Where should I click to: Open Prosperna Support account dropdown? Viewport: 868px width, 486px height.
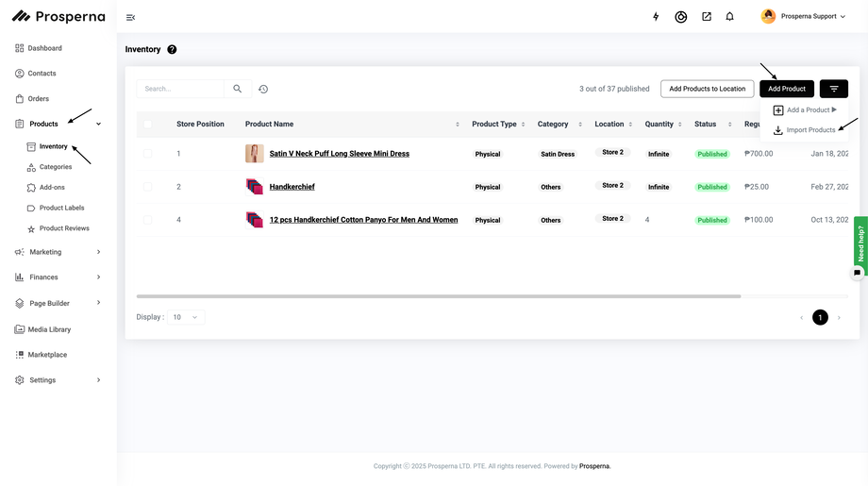(x=804, y=17)
